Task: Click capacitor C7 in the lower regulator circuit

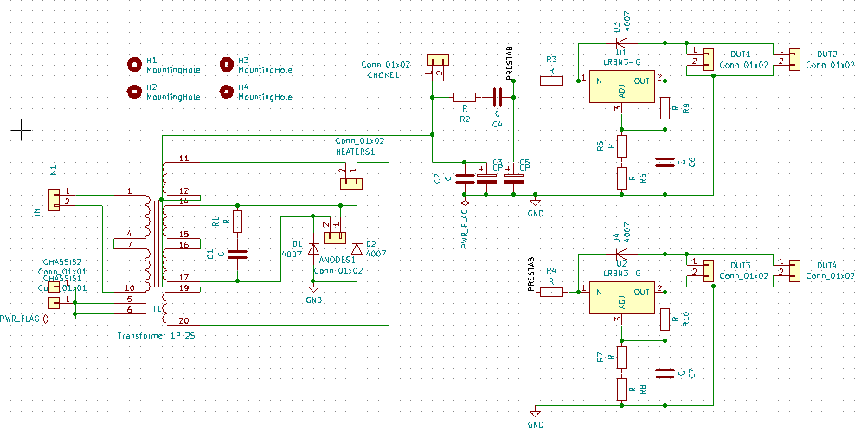Action: [x=665, y=373]
